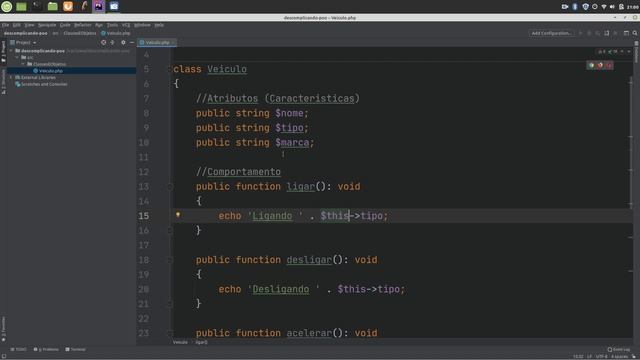Select Scratches and Consoles item

point(44,84)
